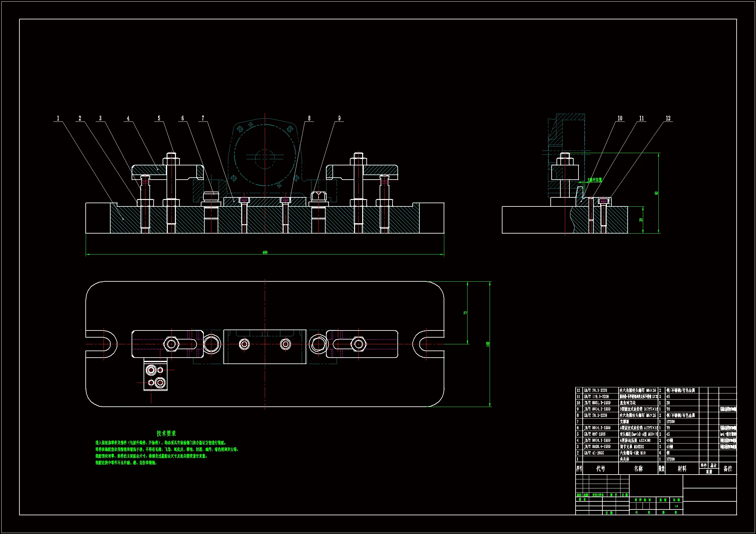Image resolution: width=756 pixels, height=534 pixels.
Task: Click the 直角对刀块 cell in parts list
Action: 628,403
